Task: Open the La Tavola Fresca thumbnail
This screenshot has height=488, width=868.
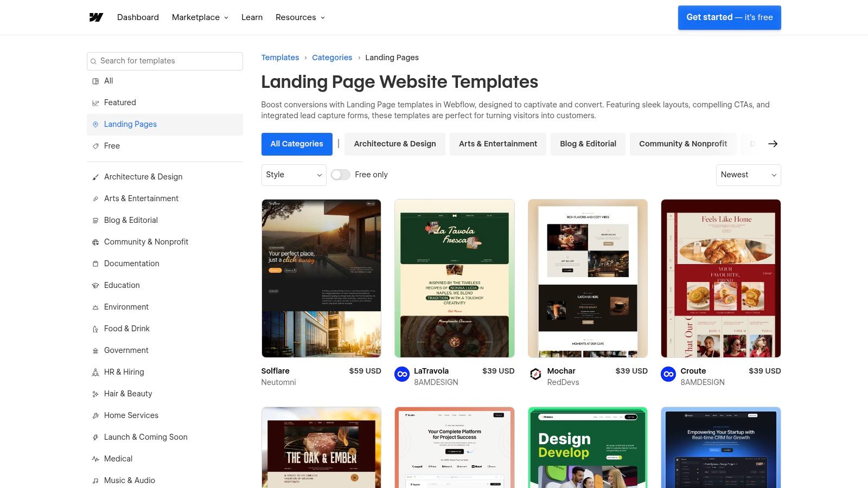Action: click(x=455, y=279)
